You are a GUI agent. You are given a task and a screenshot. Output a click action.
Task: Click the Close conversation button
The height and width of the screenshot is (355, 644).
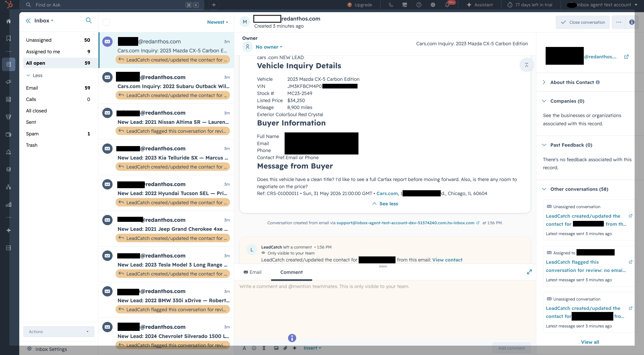(582, 22)
